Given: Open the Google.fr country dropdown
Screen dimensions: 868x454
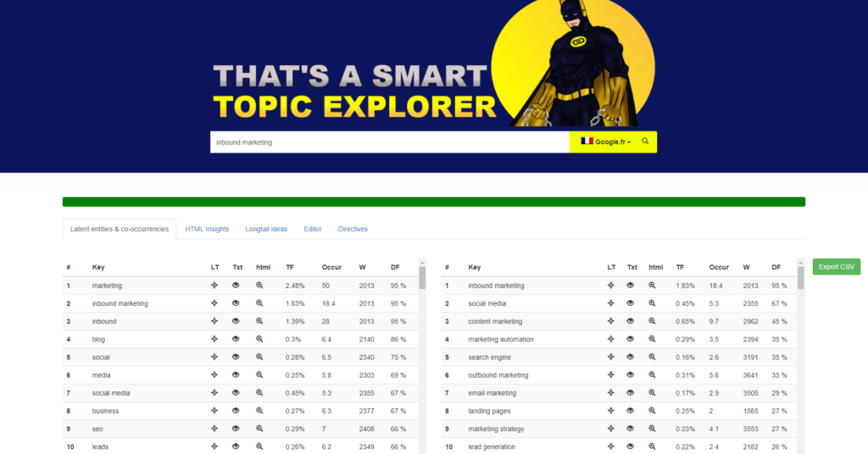Looking at the screenshot, I should click(x=605, y=141).
